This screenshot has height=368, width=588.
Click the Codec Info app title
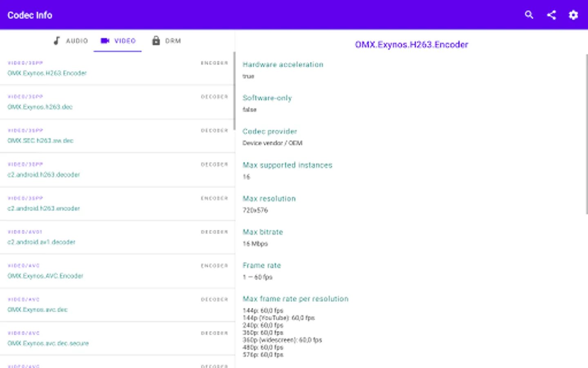tap(30, 15)
